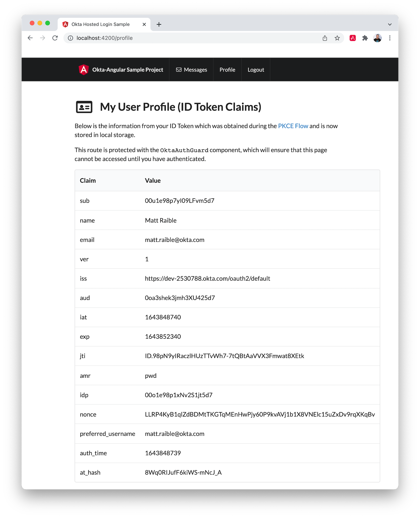Bookmark this page with the star
The width and height of the screenshot is (420, 518).
337,38
